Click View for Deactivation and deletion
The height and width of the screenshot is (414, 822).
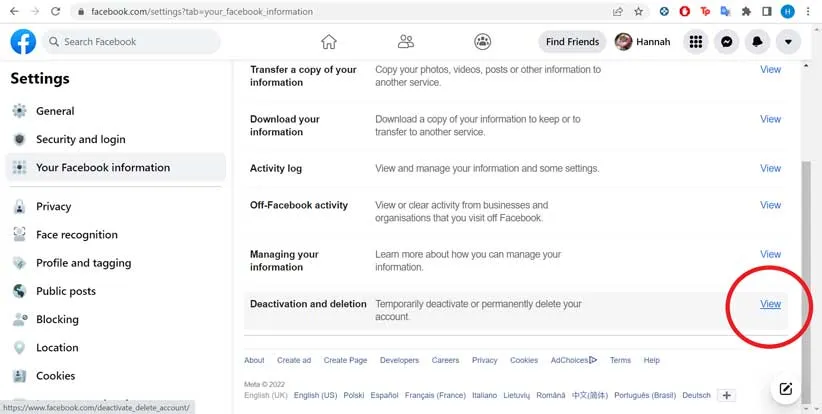click(770, 304)
